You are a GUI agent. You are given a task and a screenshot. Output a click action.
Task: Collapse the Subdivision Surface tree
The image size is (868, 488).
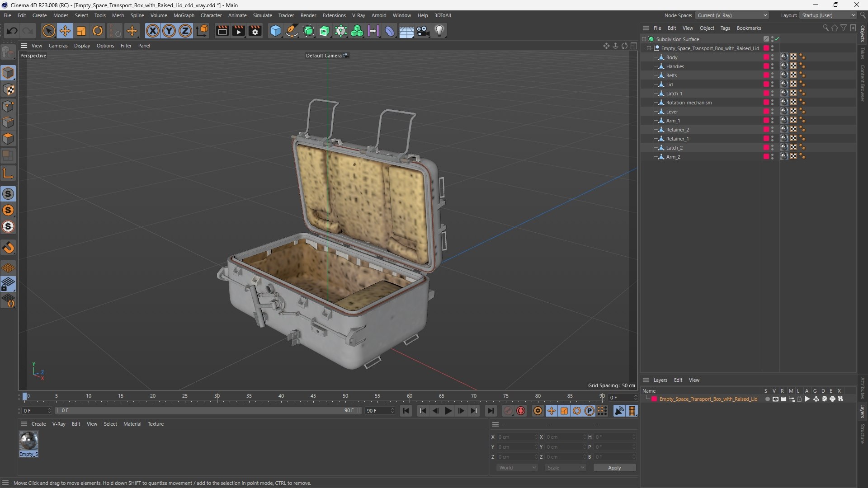click(x=644, y=39)
